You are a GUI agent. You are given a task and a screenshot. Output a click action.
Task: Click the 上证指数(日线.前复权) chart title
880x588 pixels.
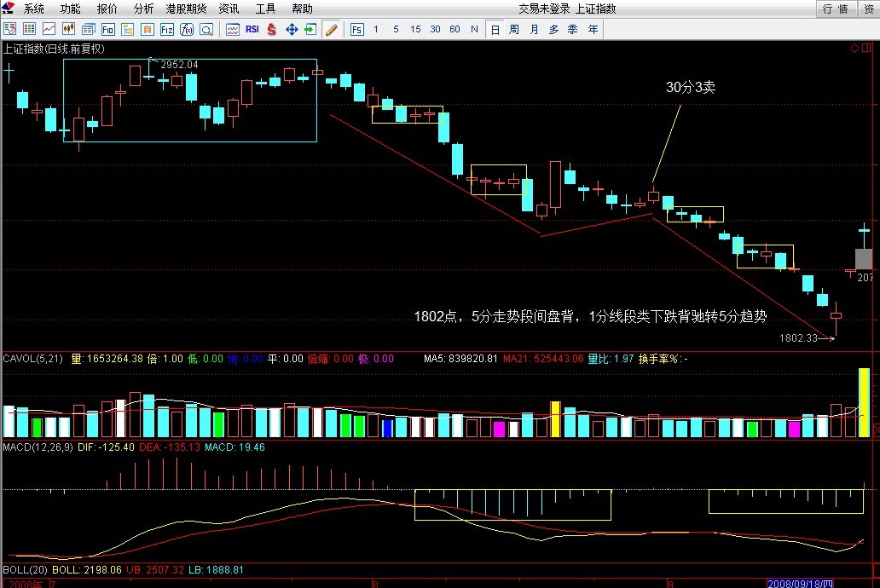[x=54, y=49]
